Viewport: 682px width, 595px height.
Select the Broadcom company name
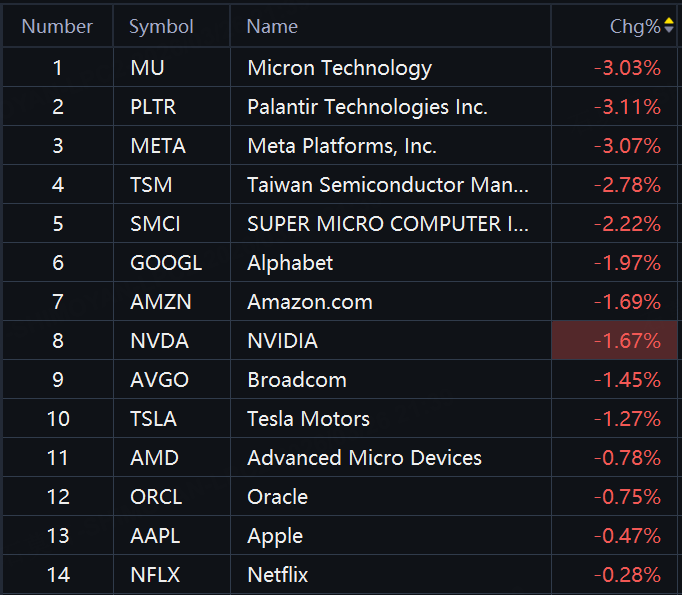click(x=297, y=380)
